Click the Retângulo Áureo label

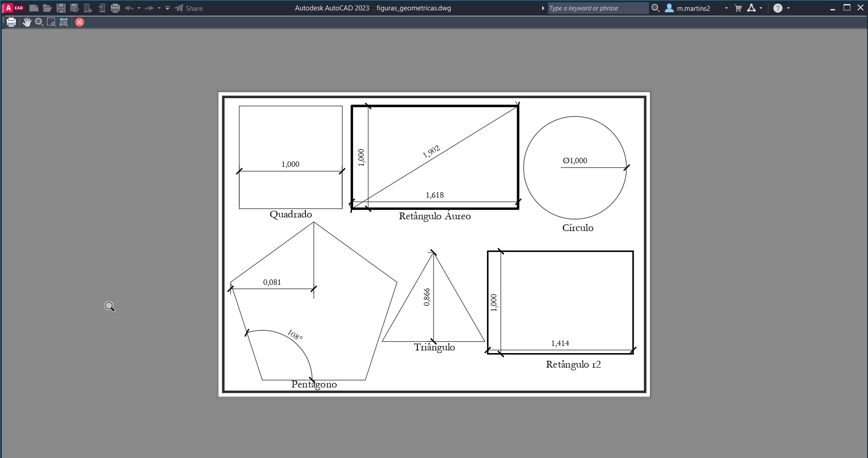435,216
